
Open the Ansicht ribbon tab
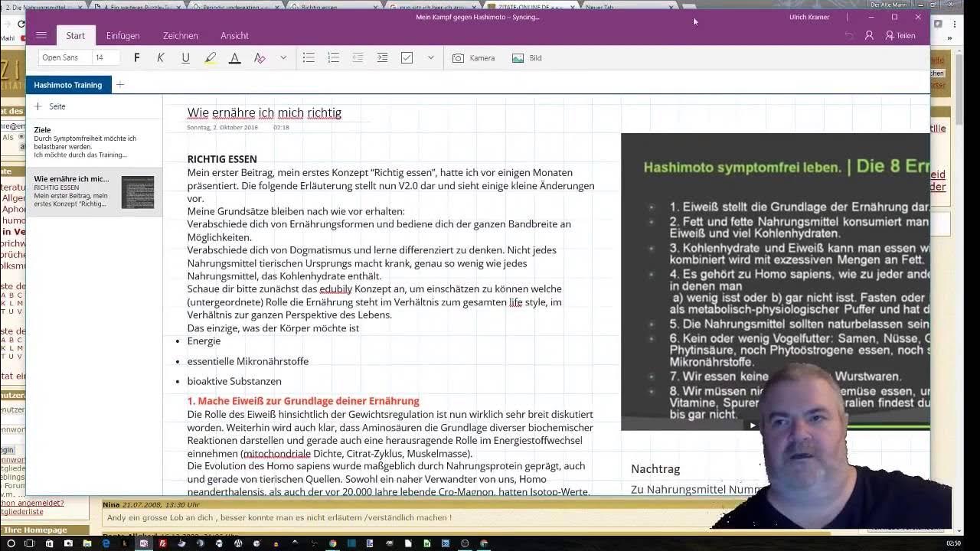234,35
